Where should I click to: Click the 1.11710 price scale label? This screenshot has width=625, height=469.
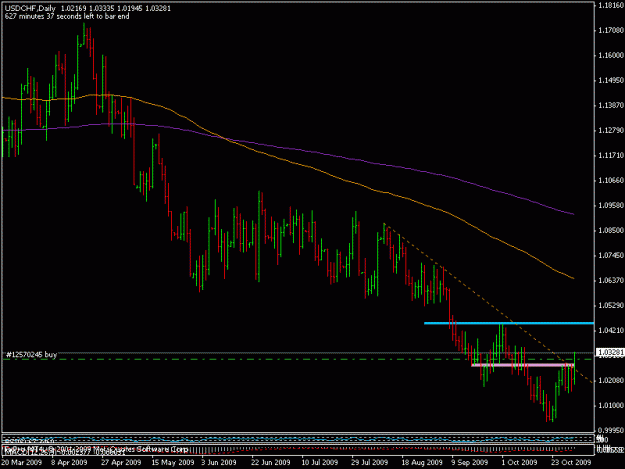[x=611, y=155]
